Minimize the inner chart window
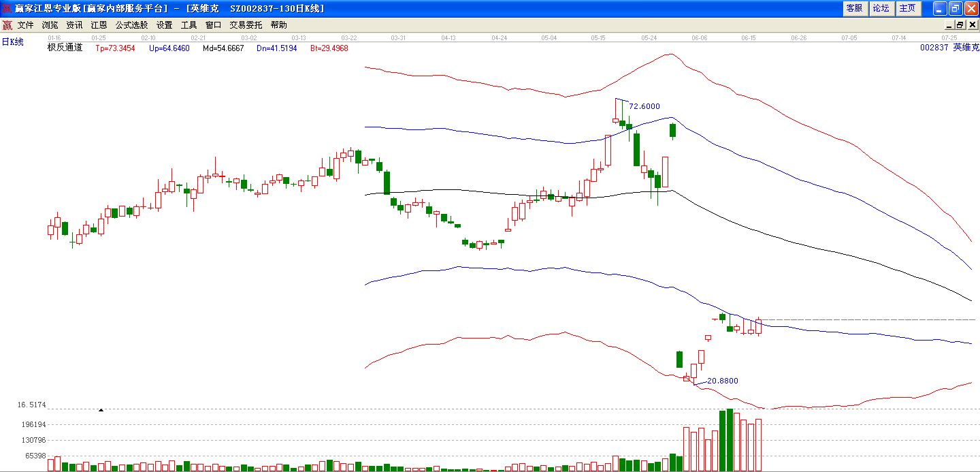The height and width of the screenshot is (472, 980). click(949, 25)
